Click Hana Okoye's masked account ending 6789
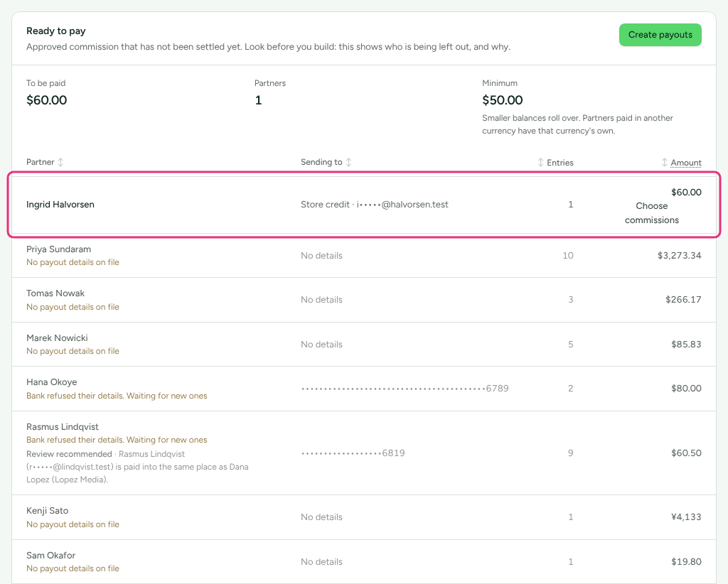 (x=405, y=388)
